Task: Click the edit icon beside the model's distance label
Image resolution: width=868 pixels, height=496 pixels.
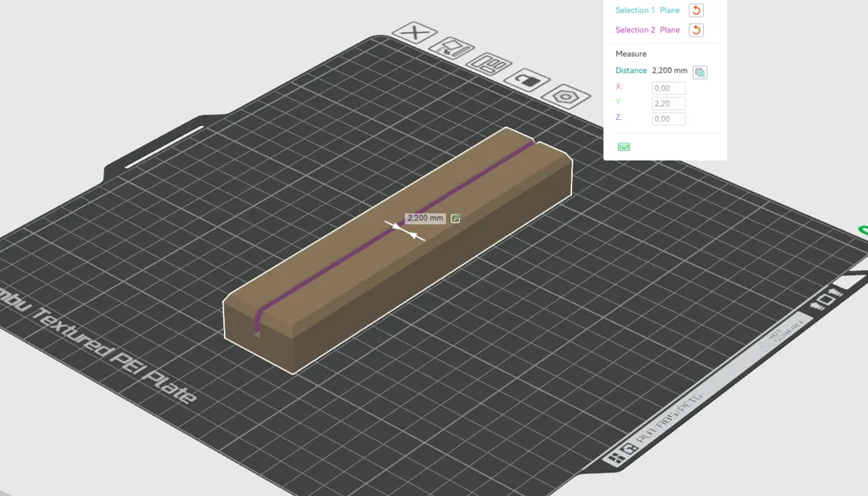Action: tap(456, 218)
